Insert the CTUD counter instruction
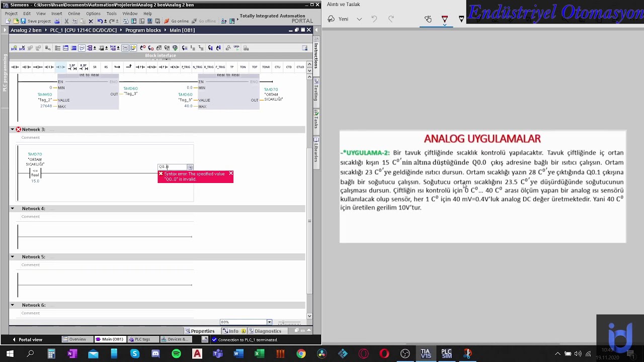 click(x=300, y=67)
